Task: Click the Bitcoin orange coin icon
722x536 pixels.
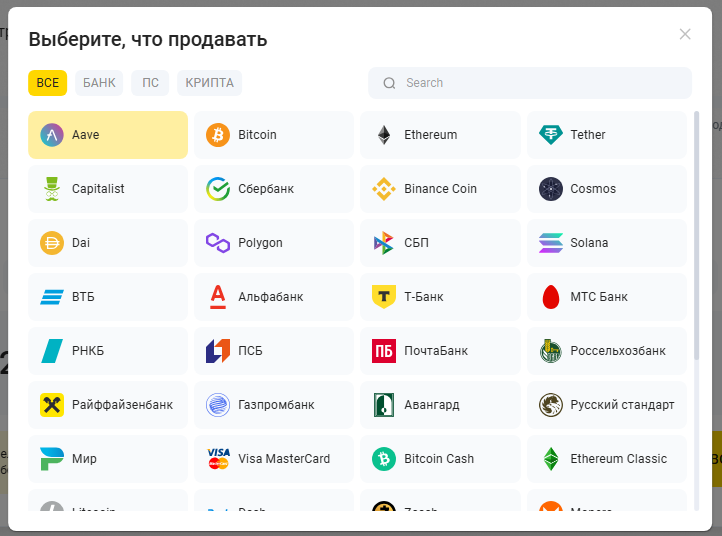Action: pyautogui.click(x=218, y=135)
